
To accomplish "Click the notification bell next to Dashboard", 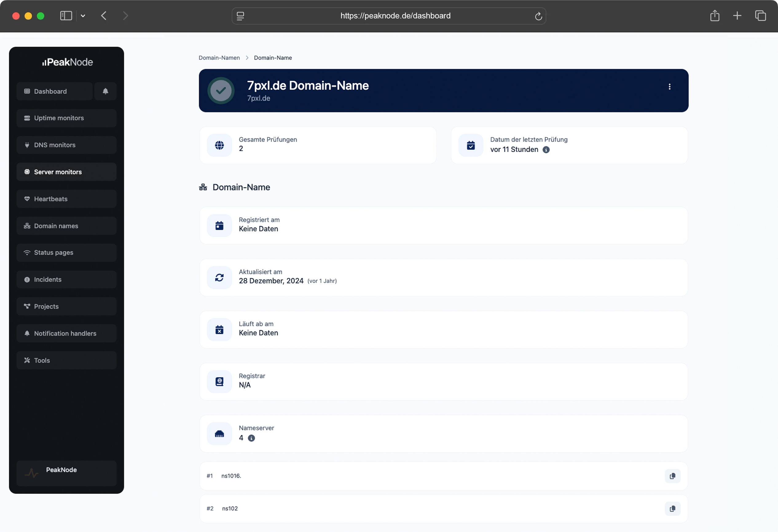I will 105,91.
